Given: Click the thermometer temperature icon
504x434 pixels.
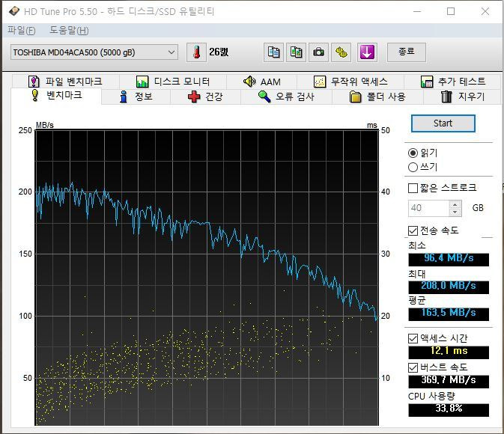Looking at the screenshot, I should pos(196,52).
